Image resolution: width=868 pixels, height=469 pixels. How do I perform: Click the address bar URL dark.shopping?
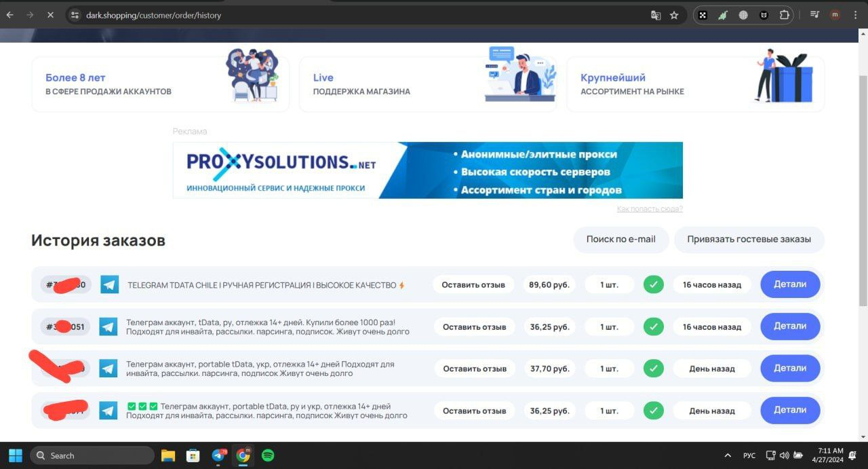tap(153, 15)
